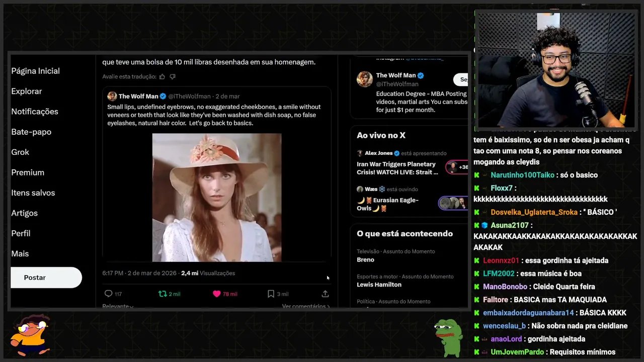Screen dimensions: 644x362
Task: Select Premium in the sidebar
Action: [x=28, y=172]
